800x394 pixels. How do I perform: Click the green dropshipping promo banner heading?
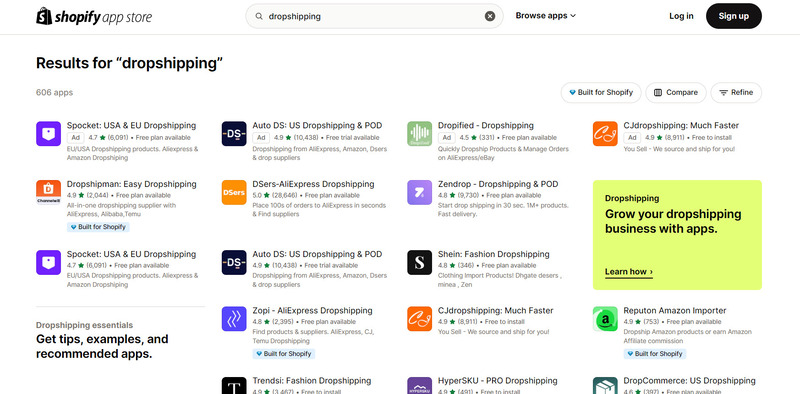click(673, 221)
